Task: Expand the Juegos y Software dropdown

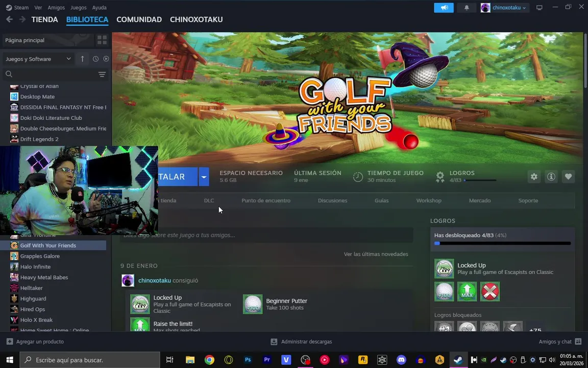Action: pyautogui.click(x=38, y=59)
